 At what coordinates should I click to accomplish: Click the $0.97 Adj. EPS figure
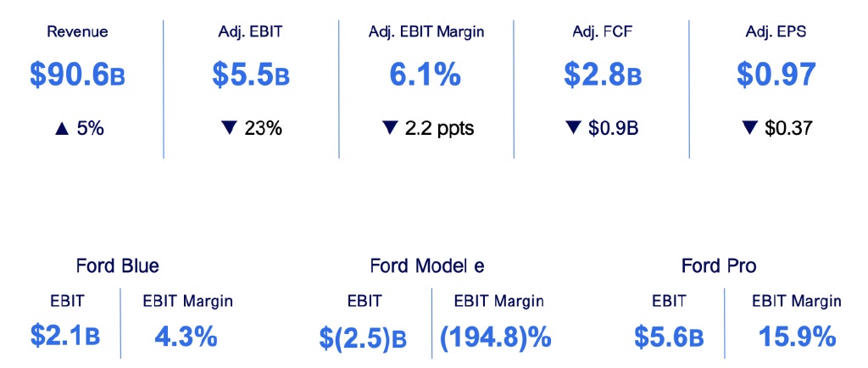click(x=776, y=75)
